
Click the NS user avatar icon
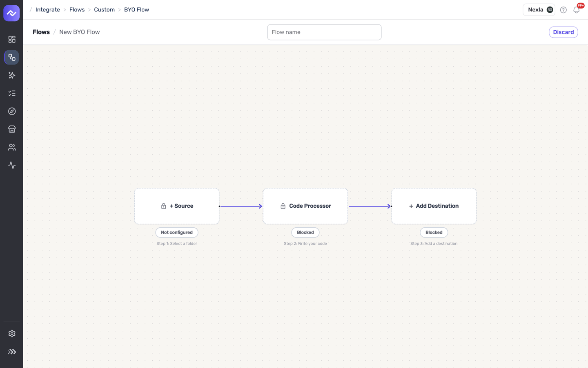[x=550, y=10]
